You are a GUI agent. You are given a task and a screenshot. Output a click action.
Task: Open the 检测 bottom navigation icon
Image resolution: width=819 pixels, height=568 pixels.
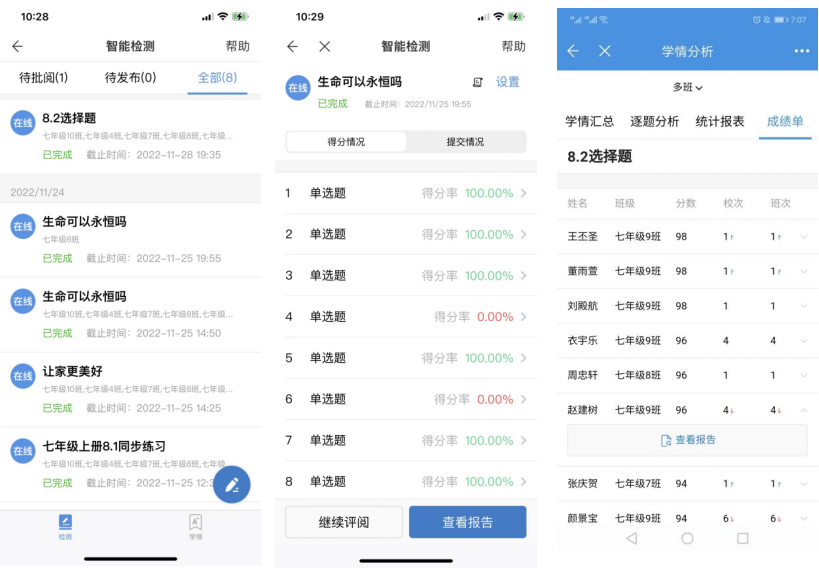pyautogui.click(x=65, y=526)
